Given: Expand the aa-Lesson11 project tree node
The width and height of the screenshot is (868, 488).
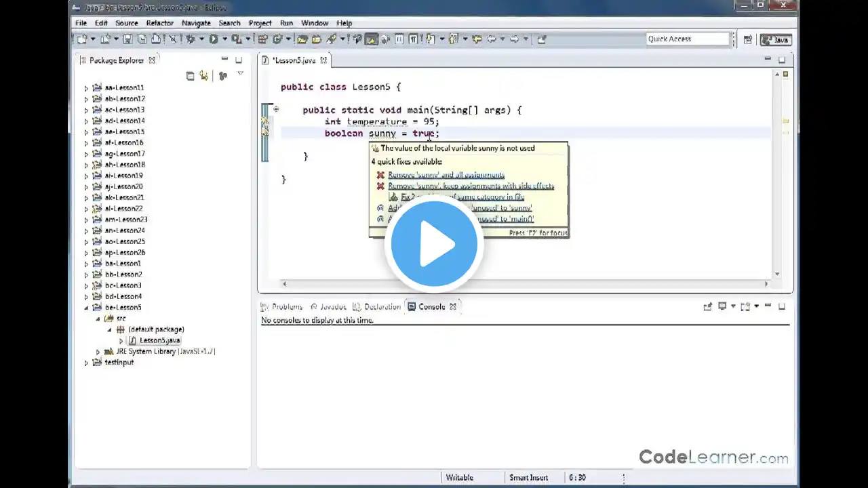Looking at the screenshot, I should tap(86, 88).
